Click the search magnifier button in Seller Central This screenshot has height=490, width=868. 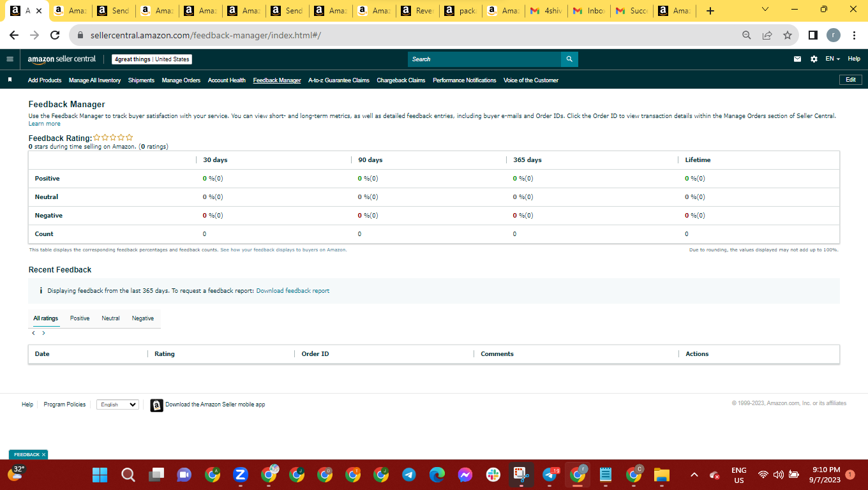[x=569, y=59]
